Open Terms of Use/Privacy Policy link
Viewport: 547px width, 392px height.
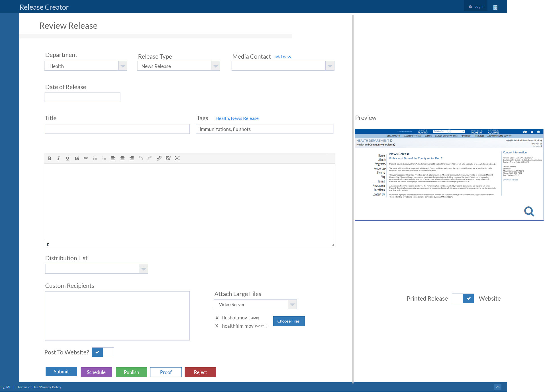tap(39, 387)
